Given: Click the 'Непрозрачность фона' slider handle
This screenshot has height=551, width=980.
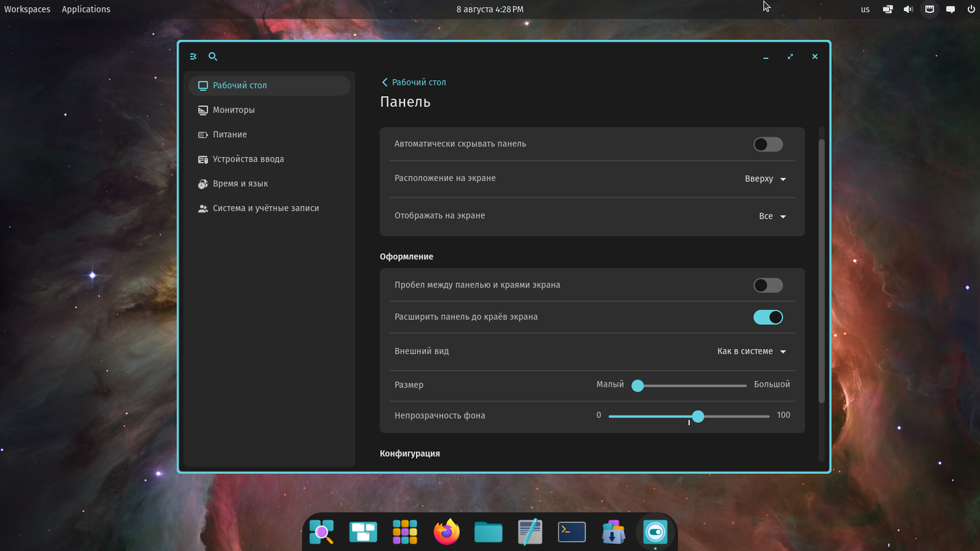Looking at the screenshot, I should pyautogui.click(x=698, y=416).
